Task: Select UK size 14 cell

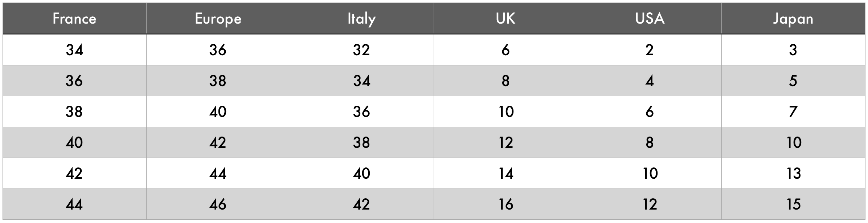Action: click(x=505, y=173)
